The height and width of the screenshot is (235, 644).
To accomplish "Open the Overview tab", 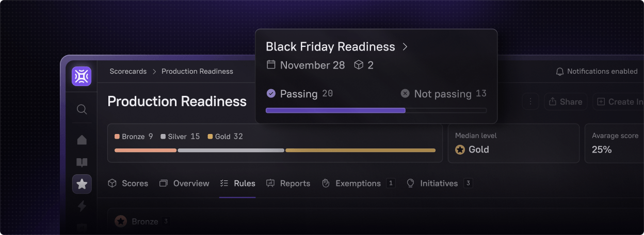I will [184, 183].
